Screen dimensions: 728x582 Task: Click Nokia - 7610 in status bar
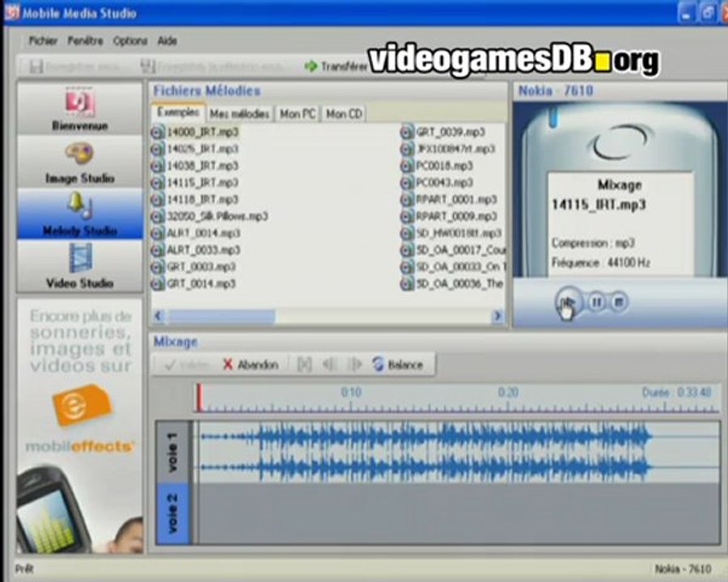point(683,569)
